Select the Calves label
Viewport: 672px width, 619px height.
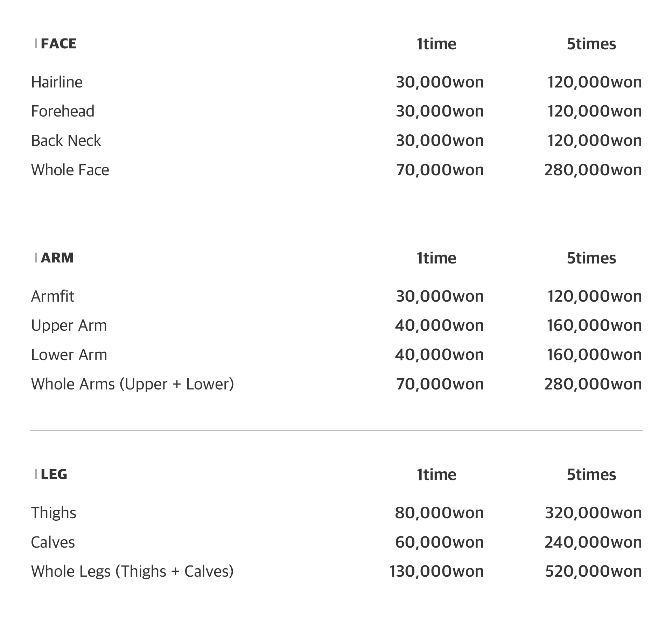(53, 542)
